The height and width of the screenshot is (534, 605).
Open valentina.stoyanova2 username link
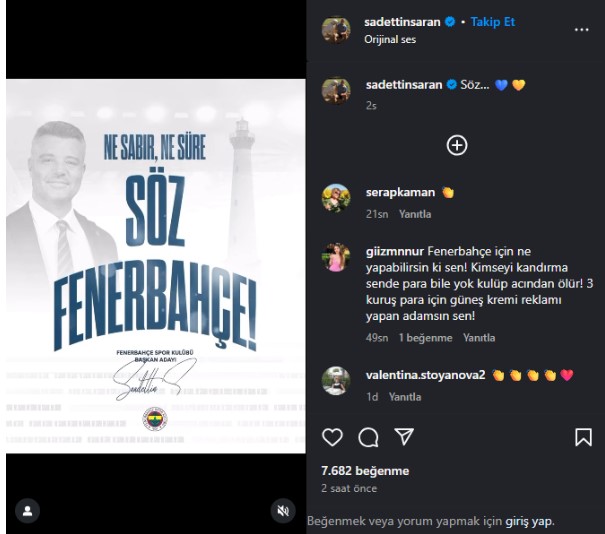(x=425, y=375)
